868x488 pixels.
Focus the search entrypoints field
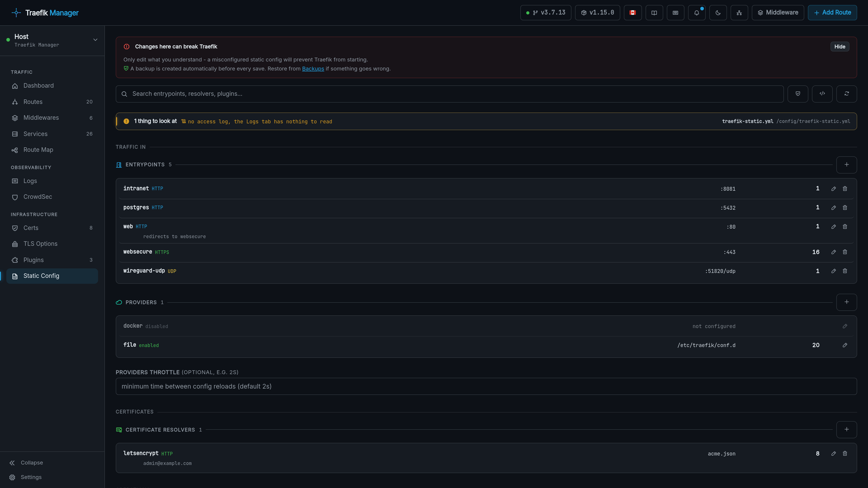pos(449,94)
